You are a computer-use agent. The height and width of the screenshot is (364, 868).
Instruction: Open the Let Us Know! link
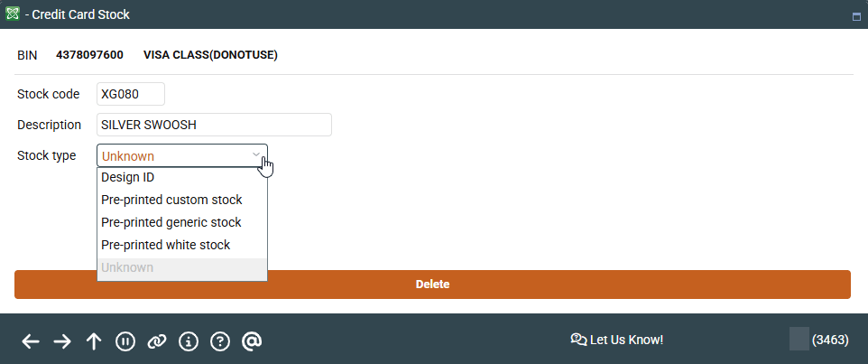[x=617, y=340]
